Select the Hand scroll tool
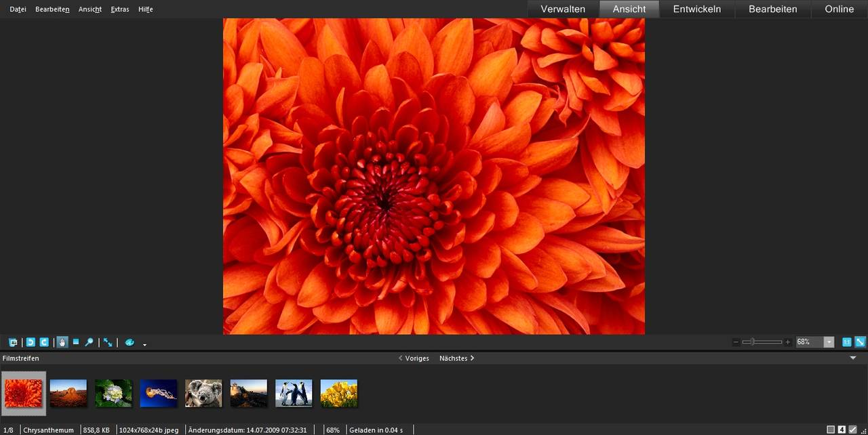The height and width of the screenshot is (435, 868). 62,342
